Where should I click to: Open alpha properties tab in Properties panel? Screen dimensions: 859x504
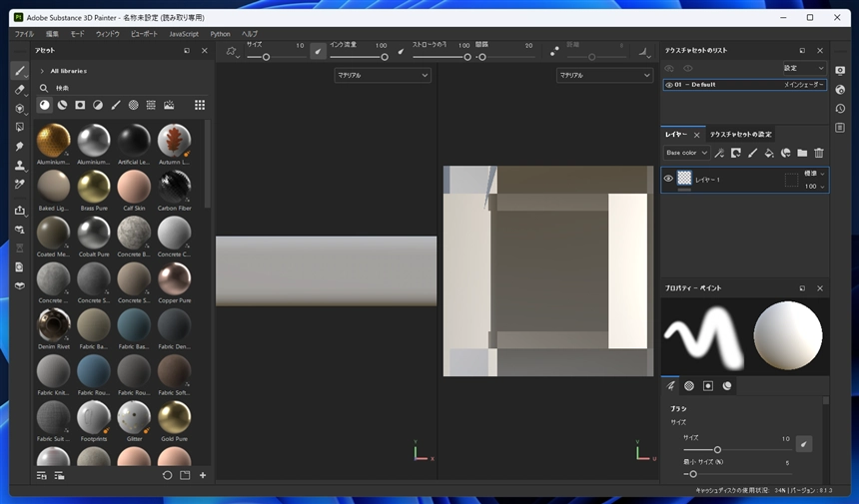pyautogui.click(x=689, y=386)
